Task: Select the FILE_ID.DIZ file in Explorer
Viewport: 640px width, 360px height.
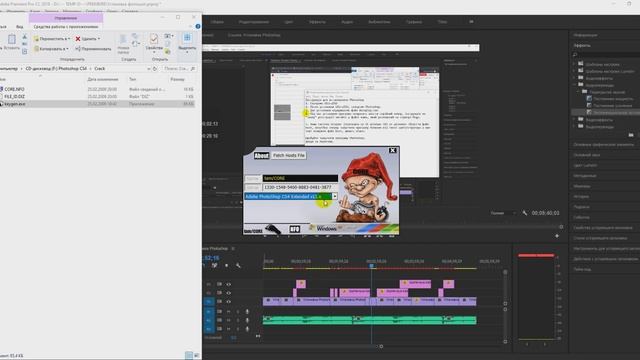Action: point(14,97)
